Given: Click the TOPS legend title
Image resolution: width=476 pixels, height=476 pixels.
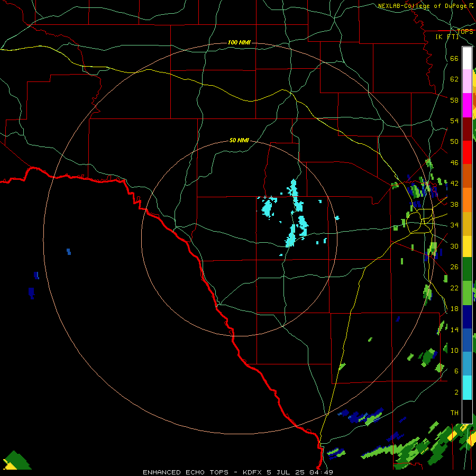Looking at the screenshot, I should (465, 31).
